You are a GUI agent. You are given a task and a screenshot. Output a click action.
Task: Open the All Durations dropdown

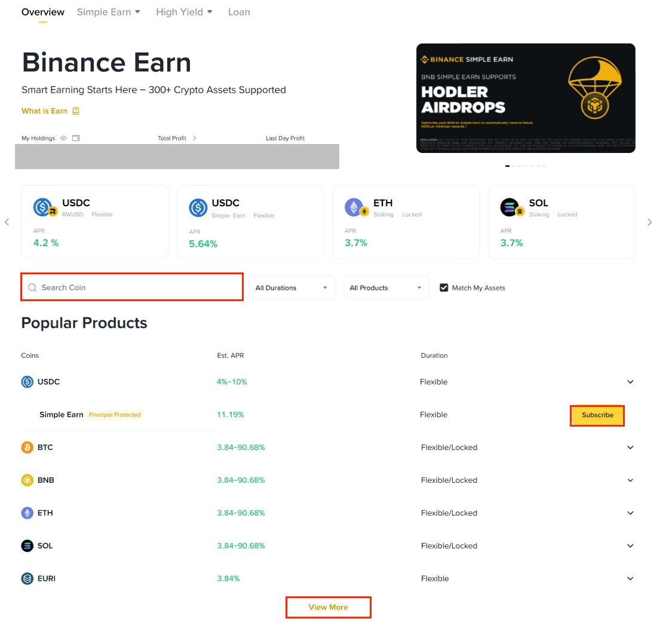(x=291, y=287)
